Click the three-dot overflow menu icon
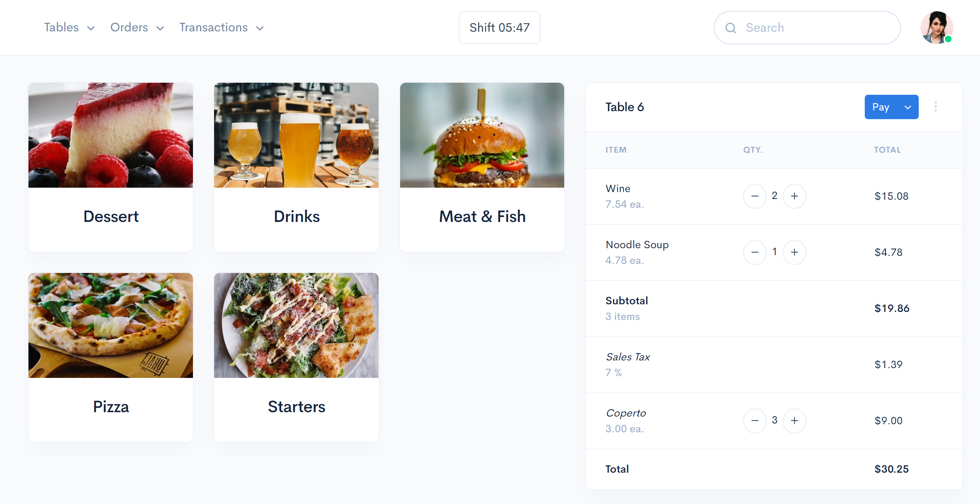This screenshot has width=980, height=504. [935, 107]
